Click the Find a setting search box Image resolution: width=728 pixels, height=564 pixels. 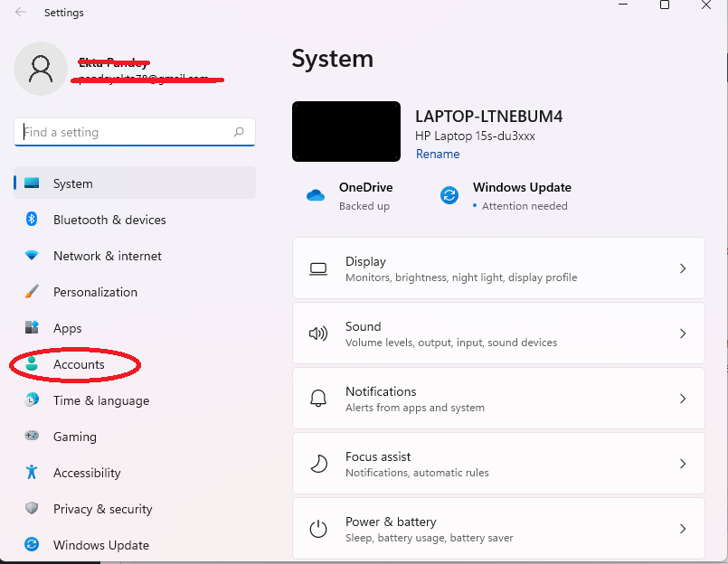pyautogui.click(x=127, y=132)
